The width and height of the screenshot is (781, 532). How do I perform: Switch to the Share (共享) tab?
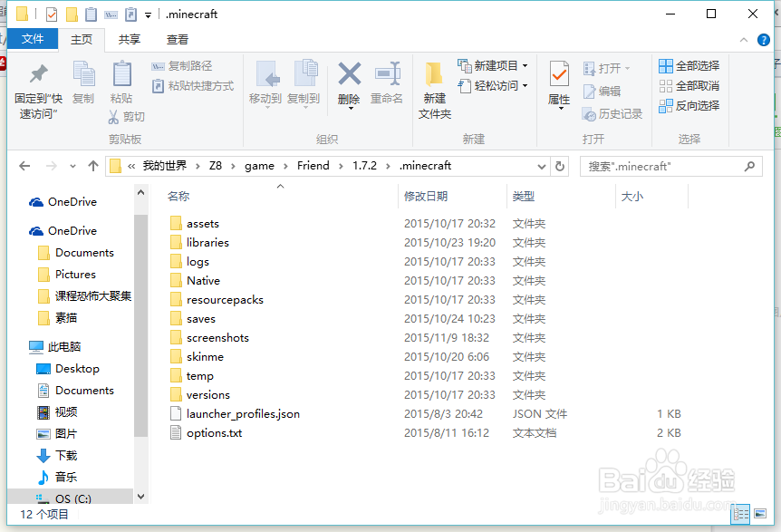tap(130, 39)
